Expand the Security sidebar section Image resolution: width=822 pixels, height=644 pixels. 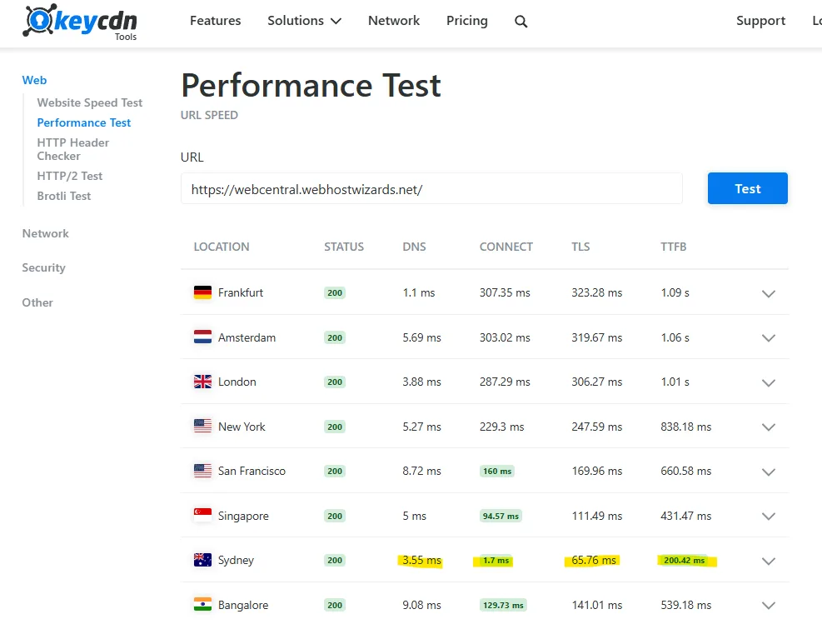point(43,267)
